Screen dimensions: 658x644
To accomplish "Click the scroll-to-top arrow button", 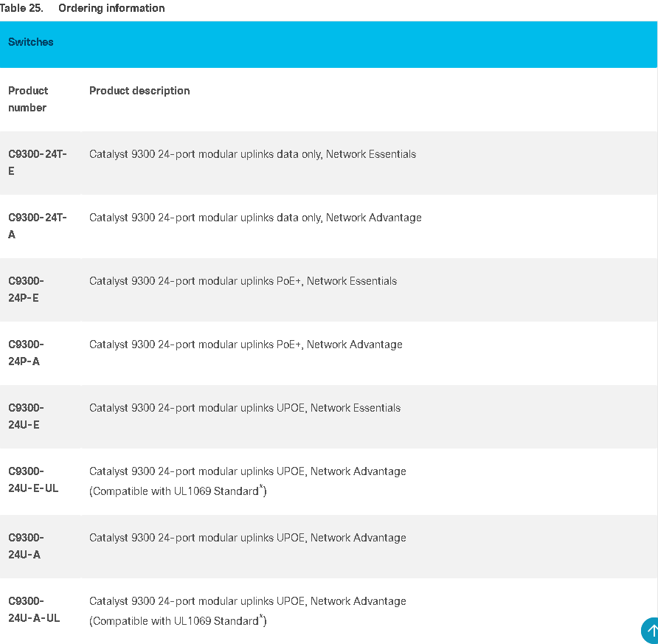I will point(651,631).
